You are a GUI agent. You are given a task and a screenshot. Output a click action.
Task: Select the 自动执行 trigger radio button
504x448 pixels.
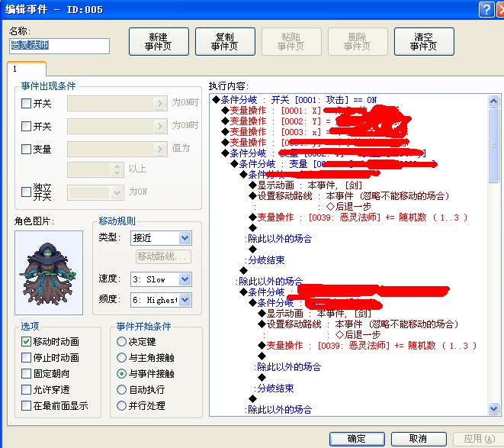[x=121, y=390]
